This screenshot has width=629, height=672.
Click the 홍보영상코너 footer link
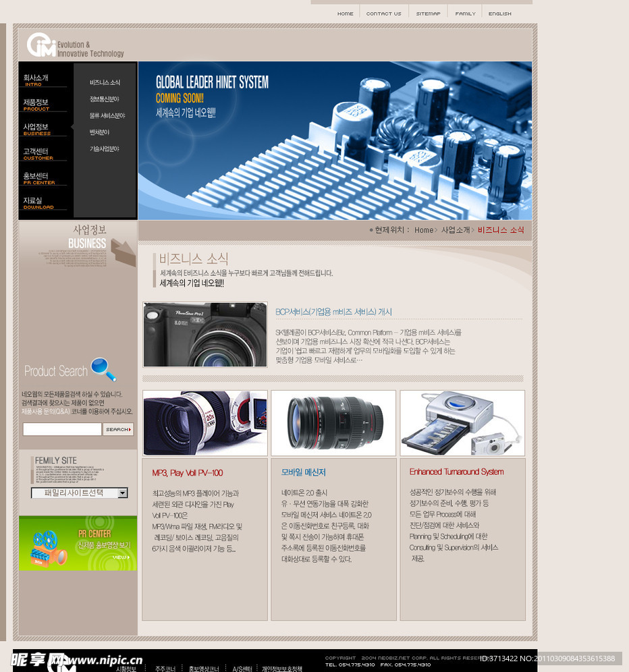[x=204, y=669]
